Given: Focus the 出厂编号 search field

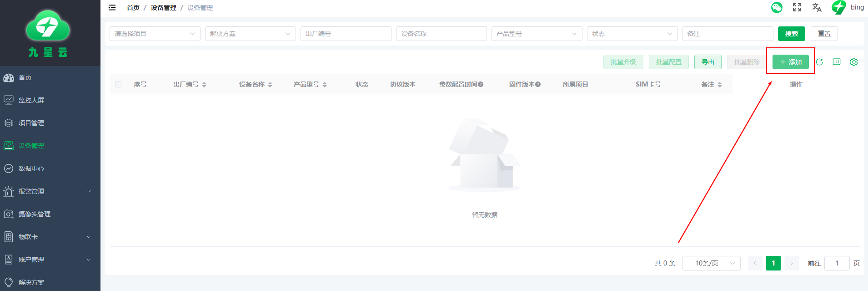Looking at the screenshot, I should click(x=346, y=34).
